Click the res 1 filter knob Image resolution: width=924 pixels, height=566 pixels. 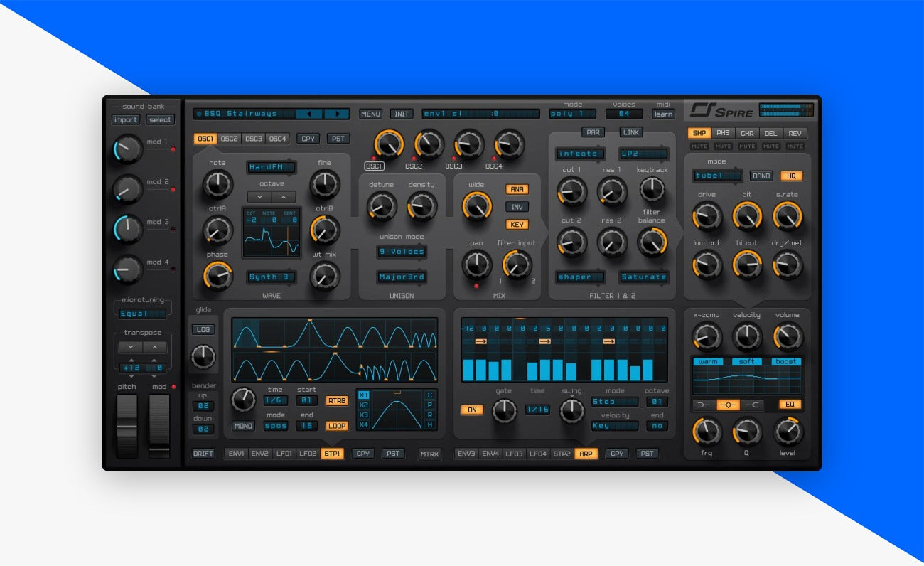pyautogui.click(x=612, y=191)
